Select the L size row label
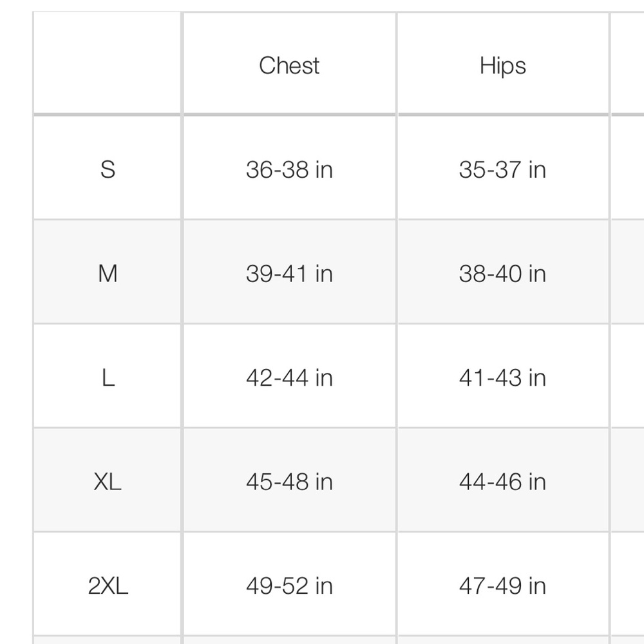Screen dimensions: 644x644 [107, 376]
